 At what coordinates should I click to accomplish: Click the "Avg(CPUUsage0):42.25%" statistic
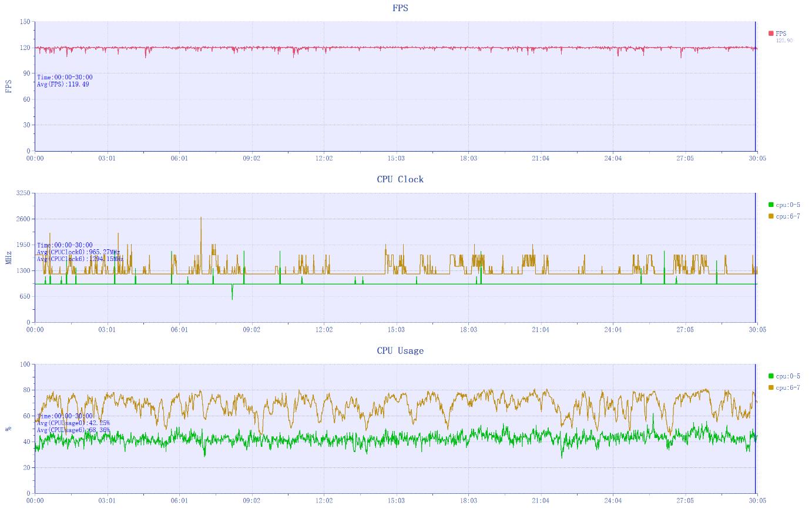tap(73, 423)
